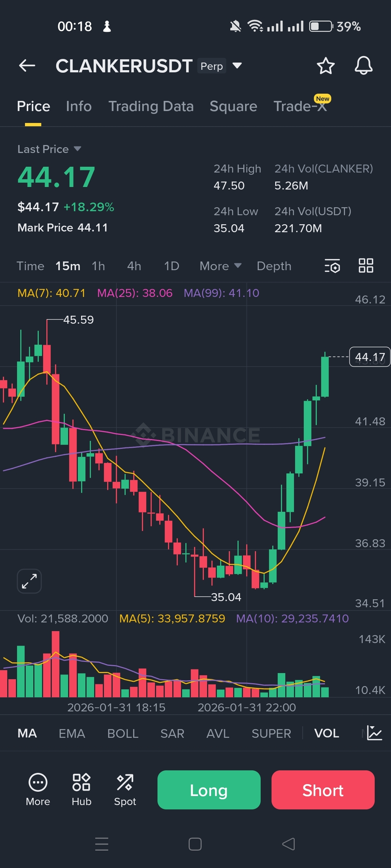391x868 pixels.
Task: Open a Long position
Action: [x=209, y=790]
